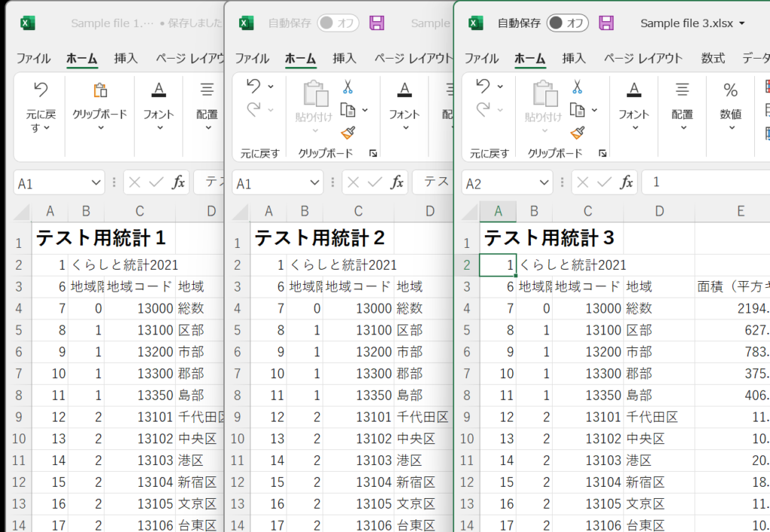Toggle the AutoSave switch in the middle window
Viewport: 770px width, 532px height.
tap(338, 23)
